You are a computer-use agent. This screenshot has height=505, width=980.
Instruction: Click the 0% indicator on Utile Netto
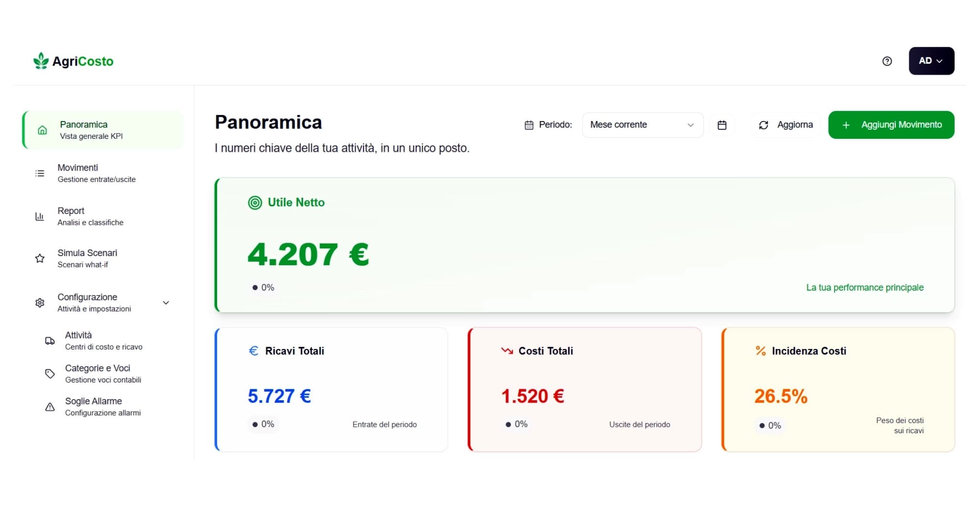click(263, 287)
